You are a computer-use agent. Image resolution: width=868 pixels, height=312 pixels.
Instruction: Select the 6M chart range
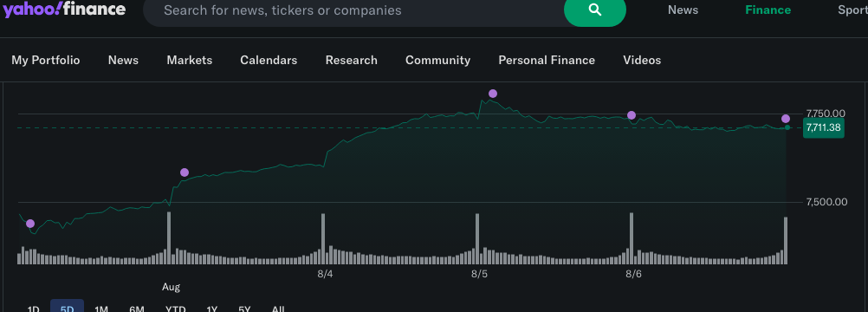click(x=137, y=308)
